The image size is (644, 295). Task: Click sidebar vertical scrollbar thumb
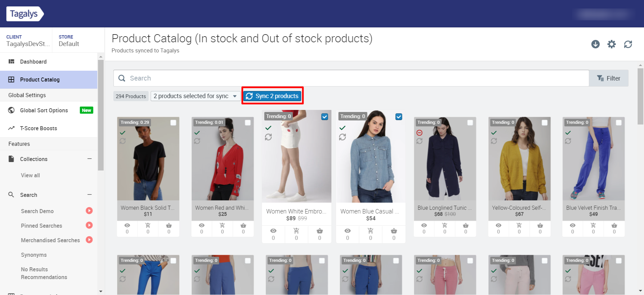[101, 115]
